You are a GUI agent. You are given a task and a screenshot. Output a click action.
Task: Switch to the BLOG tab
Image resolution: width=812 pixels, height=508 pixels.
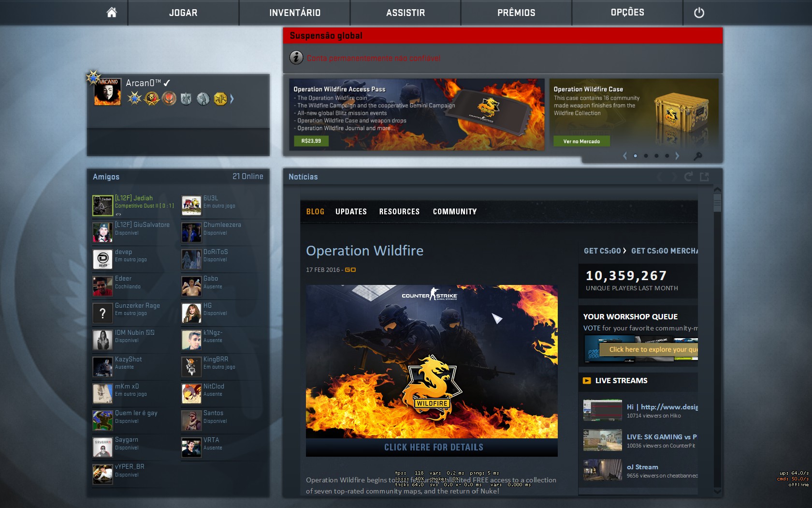coord(315,212)
